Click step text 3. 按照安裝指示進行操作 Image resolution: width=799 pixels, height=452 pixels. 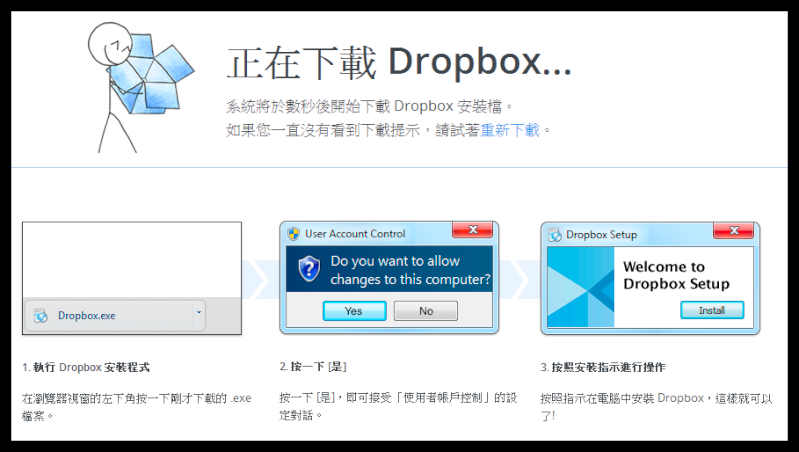[x=603, y=367]
